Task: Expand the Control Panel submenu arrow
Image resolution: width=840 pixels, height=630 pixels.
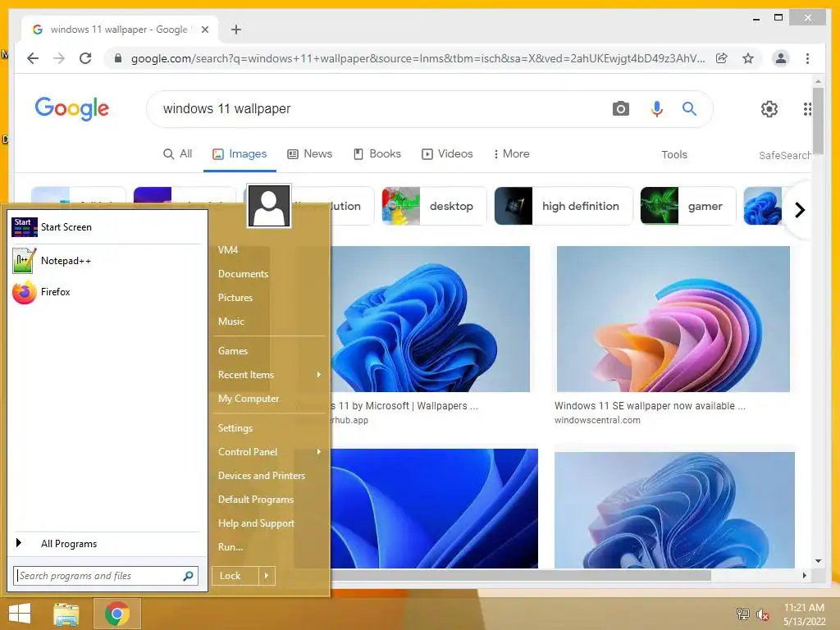Action: click(319, 452)
